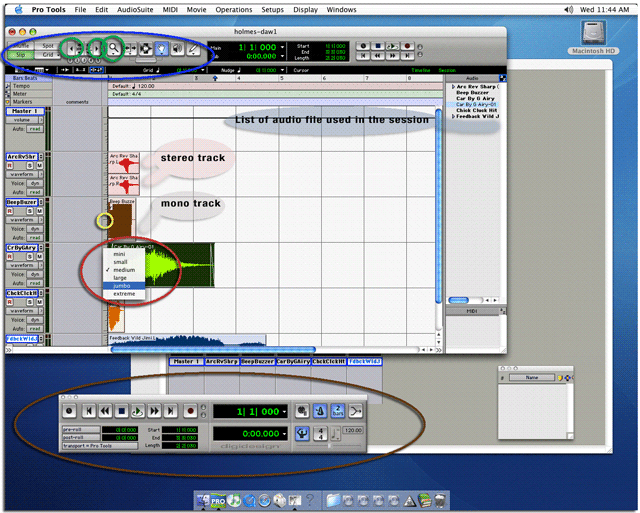Mute the ArcRvShr track
This screenshot has height=513, width=640.
40,166
